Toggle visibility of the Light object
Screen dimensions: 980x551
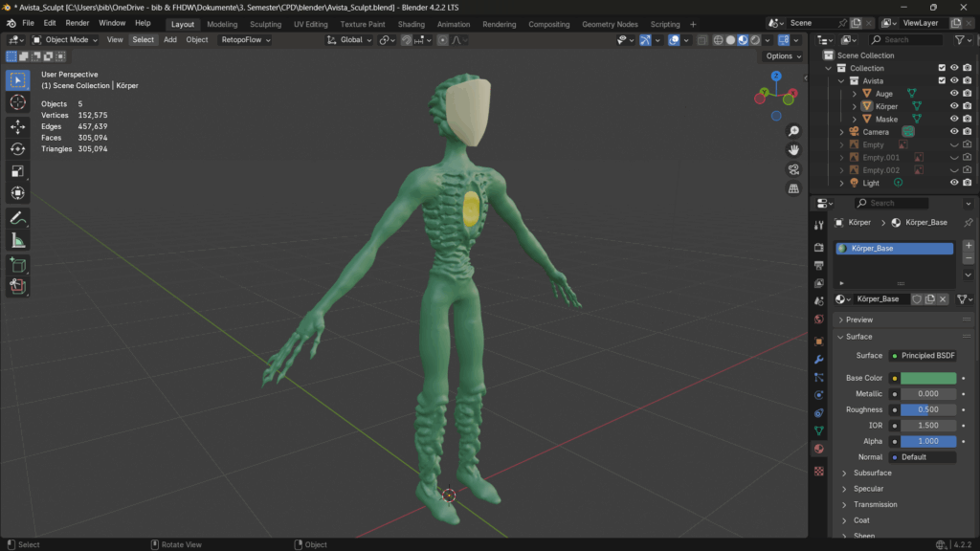pos(954,183)
